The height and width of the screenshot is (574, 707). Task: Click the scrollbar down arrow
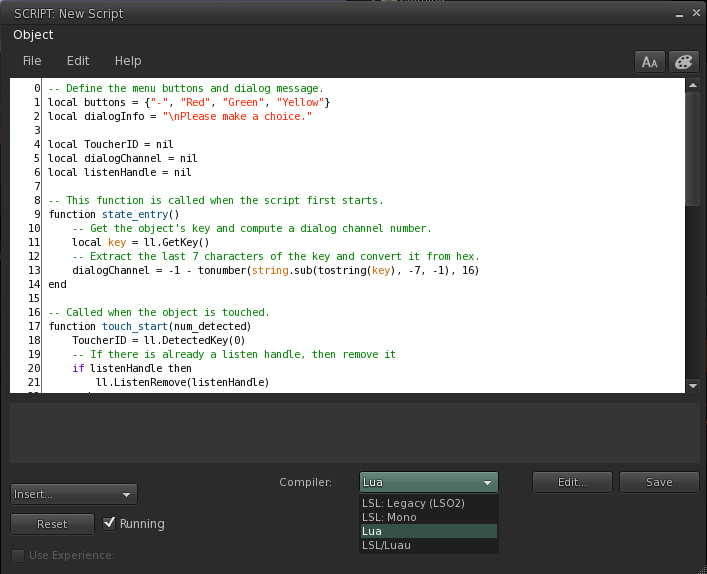[x=693, y=386]
